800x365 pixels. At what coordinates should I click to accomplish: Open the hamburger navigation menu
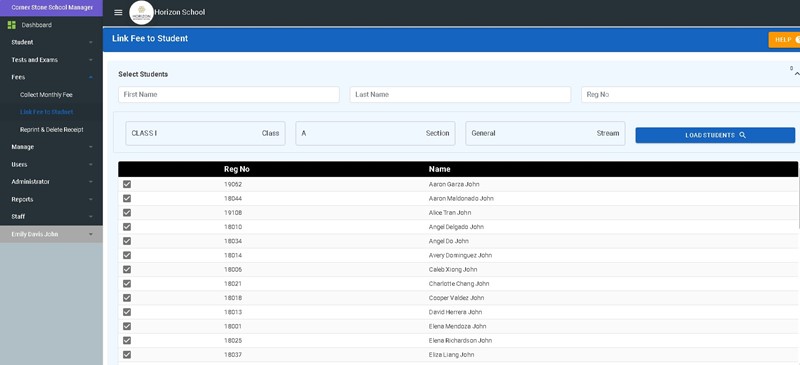[118, 12]
